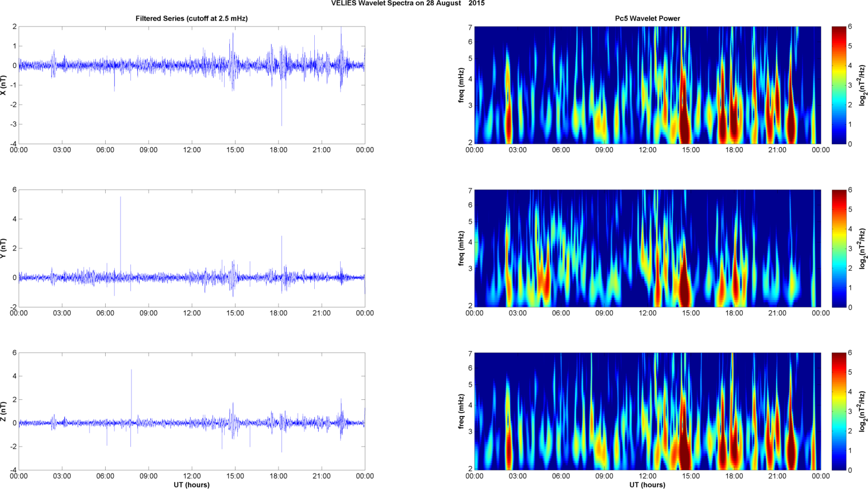The width and height of the screenshot is (868, 489).
Task: Click the '09:00' tick under the Y filtered series
Action: (148, 313)
